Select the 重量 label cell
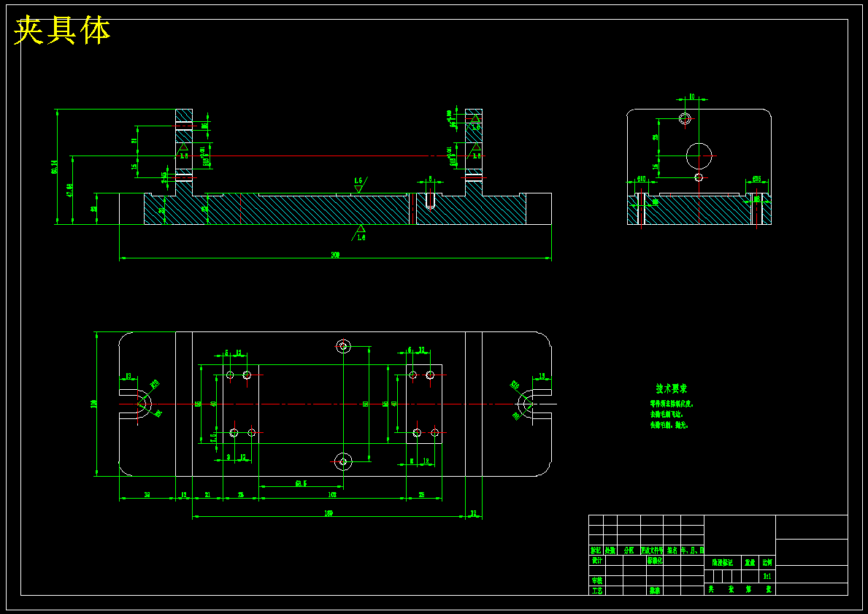 (x=750, y=562)
